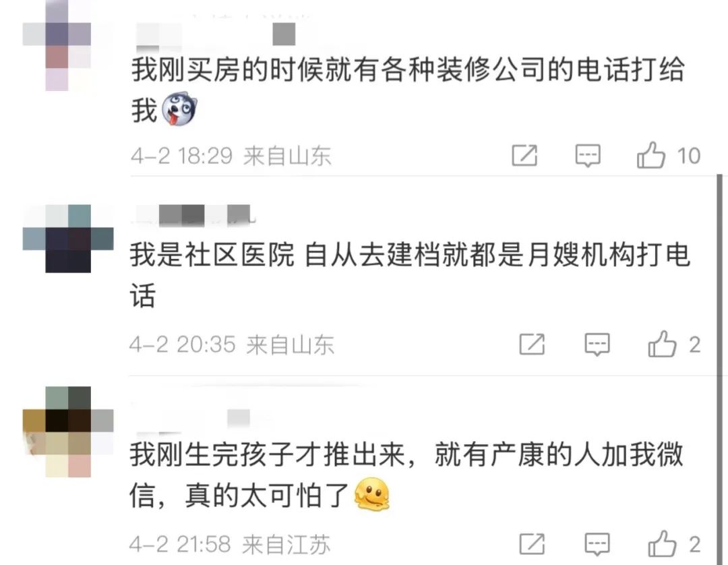This screenshot has width=728, height=565.
Task: Share the 18:29 Shandong comment
Action: point(524,155)
